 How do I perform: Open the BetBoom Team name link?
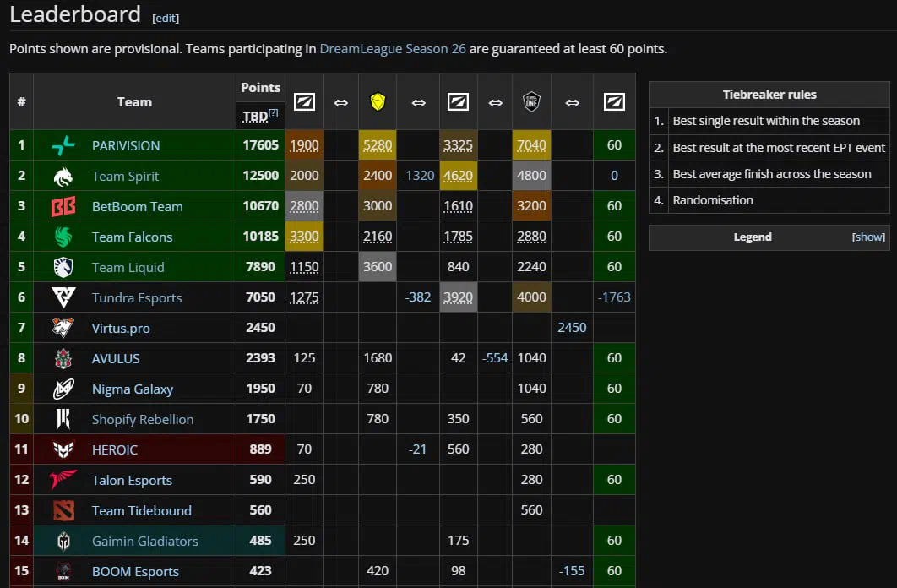click(138, 206)
